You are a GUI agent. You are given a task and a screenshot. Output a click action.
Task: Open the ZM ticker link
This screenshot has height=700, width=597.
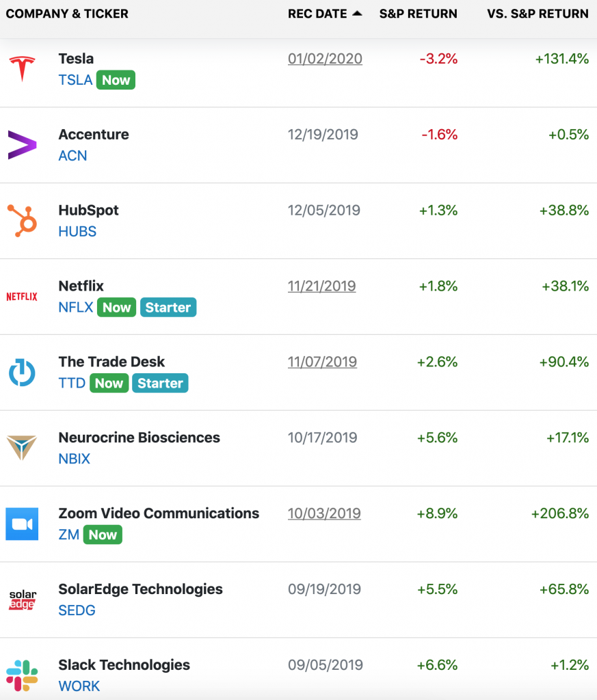coord(69,535)
